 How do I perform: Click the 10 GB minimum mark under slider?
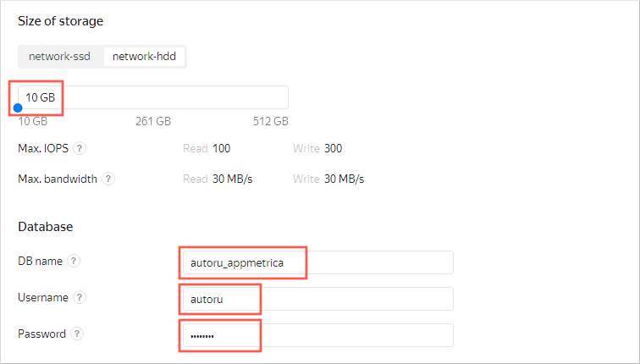(33, 121)
